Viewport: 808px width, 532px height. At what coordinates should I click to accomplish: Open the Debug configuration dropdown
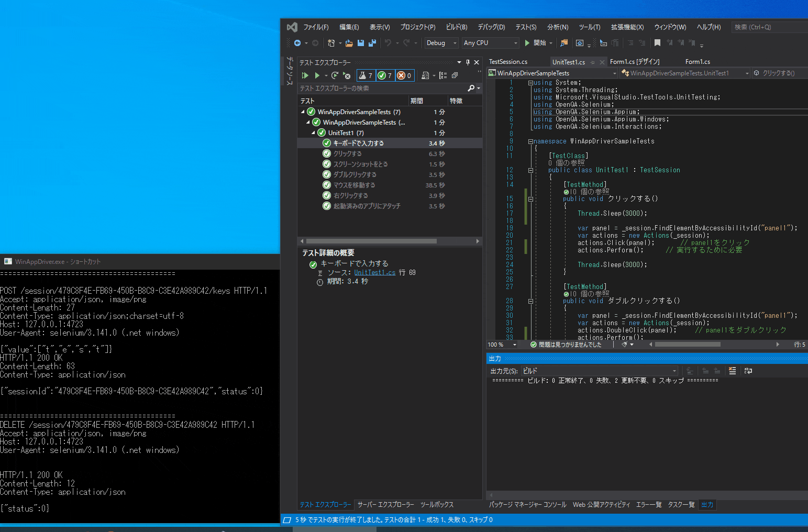tap(441, 43)
